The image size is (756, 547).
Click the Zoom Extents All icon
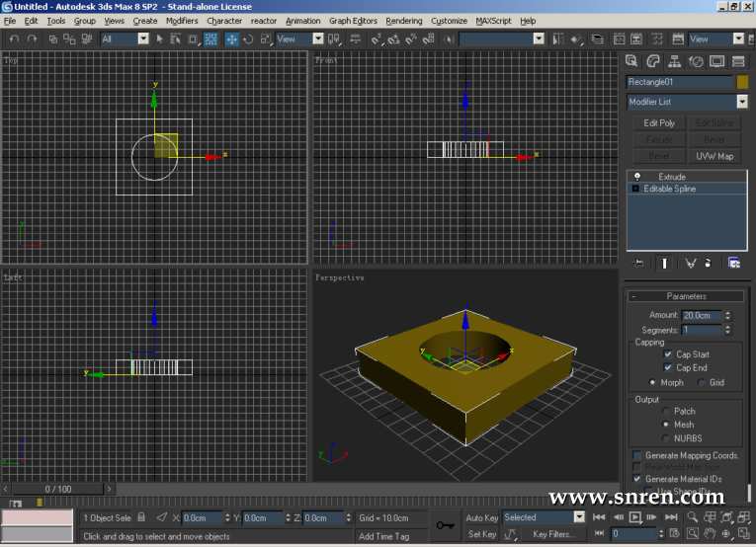point(743,517)
